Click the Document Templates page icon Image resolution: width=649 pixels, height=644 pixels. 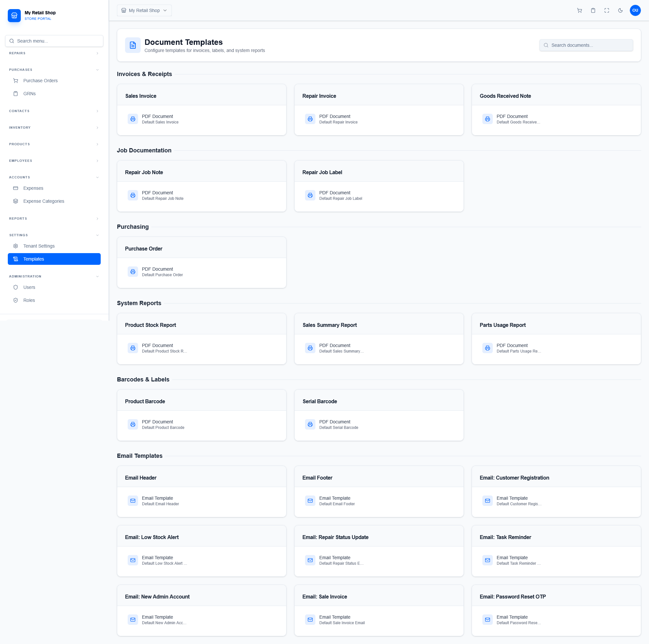[x=133, y=45]
